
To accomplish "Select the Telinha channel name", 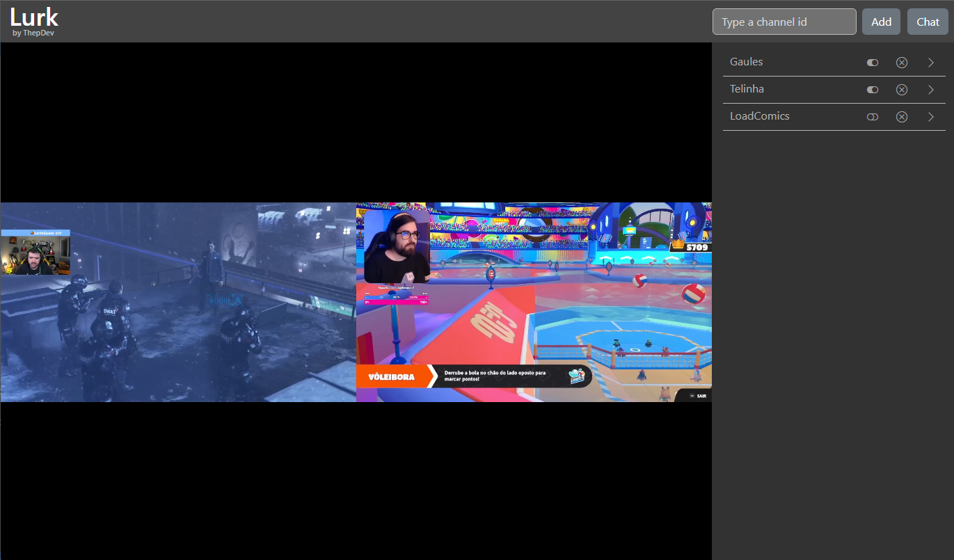I will coord(747,89).
